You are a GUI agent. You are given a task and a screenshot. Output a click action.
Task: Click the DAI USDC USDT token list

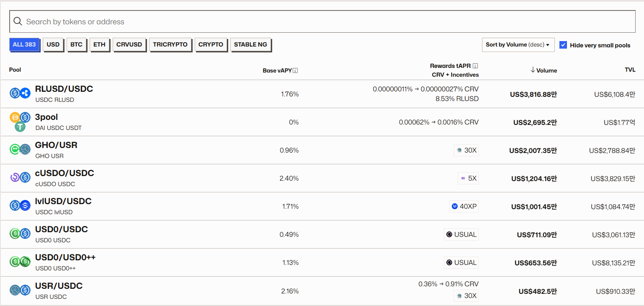58,128
